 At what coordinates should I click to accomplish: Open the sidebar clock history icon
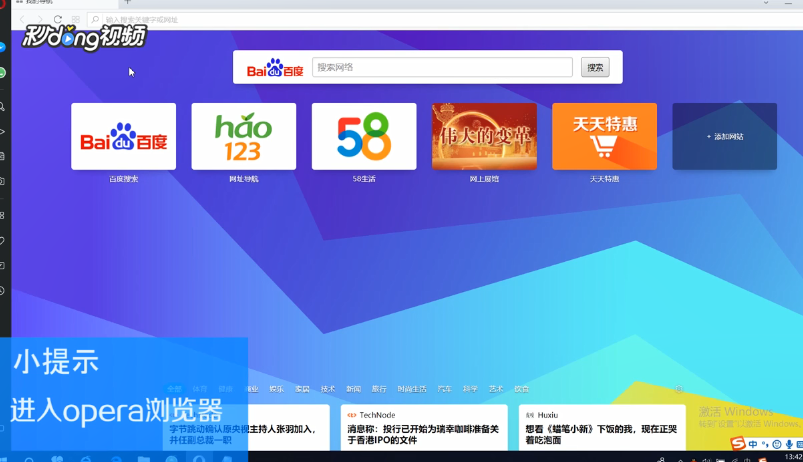click(x=2, y=290)
